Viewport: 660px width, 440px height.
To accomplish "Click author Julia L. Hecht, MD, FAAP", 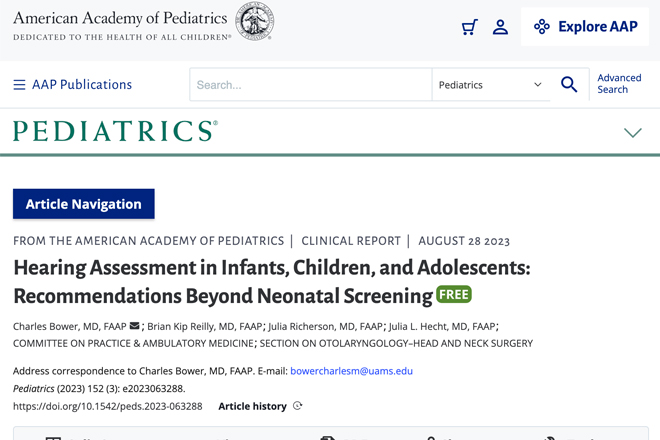I will 442,327.
